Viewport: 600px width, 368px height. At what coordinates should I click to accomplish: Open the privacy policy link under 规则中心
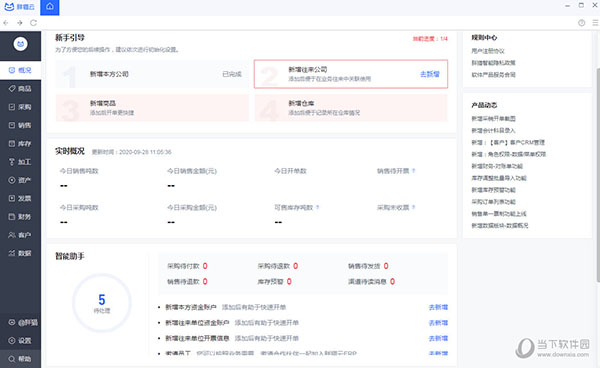[493, 63]
